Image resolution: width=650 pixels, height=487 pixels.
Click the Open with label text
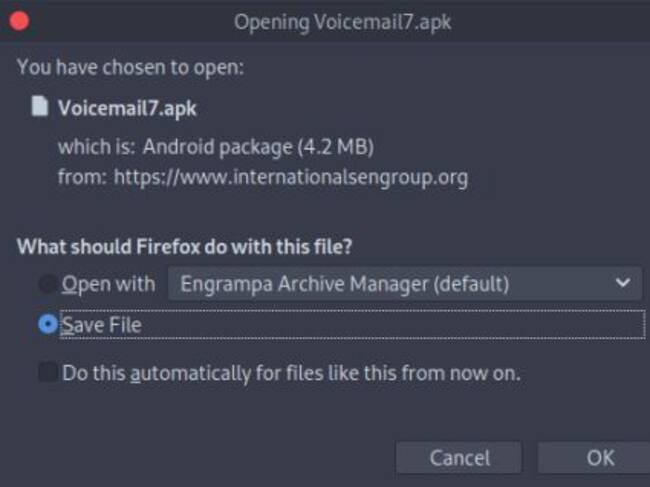(108, 285)
